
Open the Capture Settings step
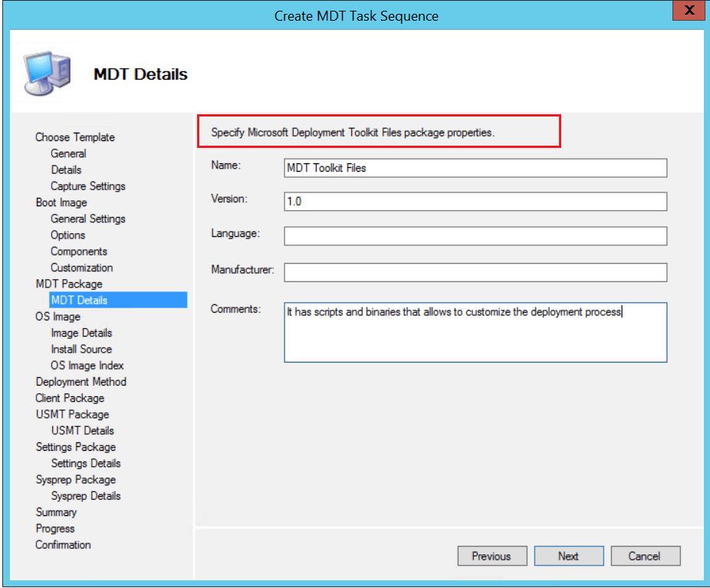click(88, 186)
